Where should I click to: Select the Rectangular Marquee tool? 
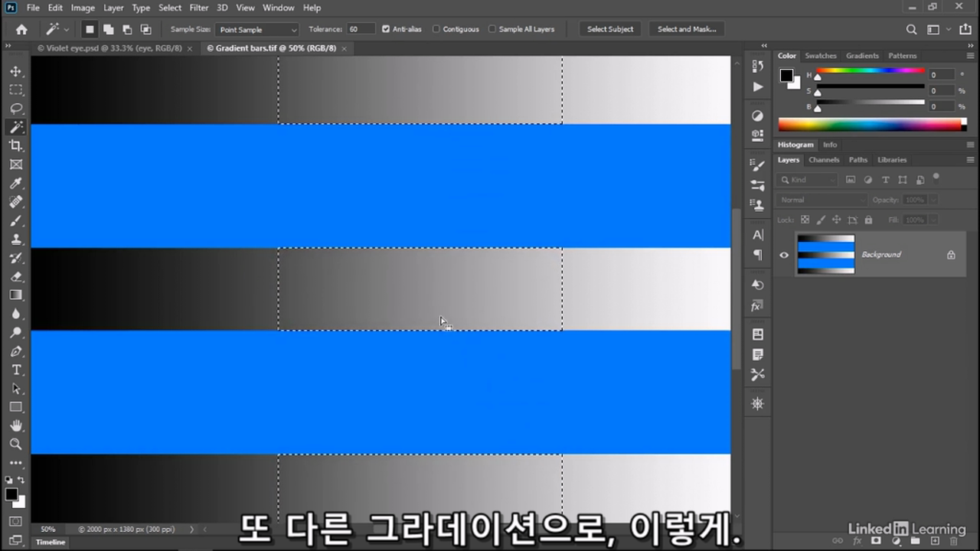(x=16, y=90)
